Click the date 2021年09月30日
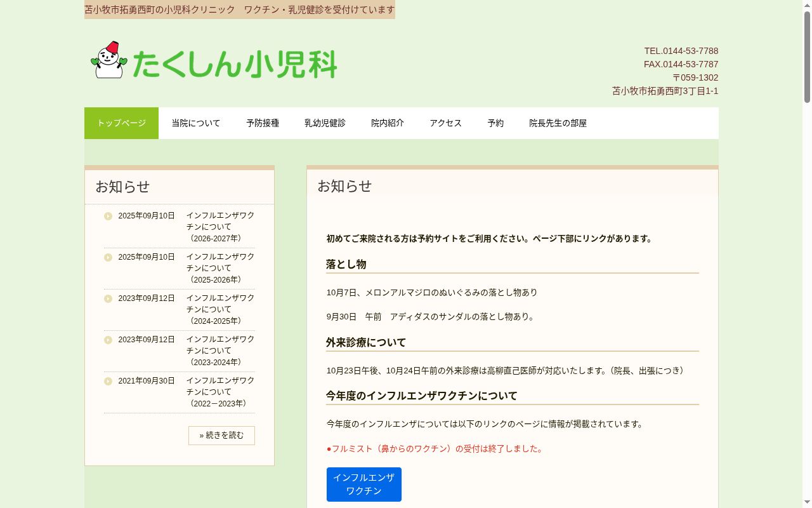The height and width of the screenshot is (508, 812). coord(147,381)
